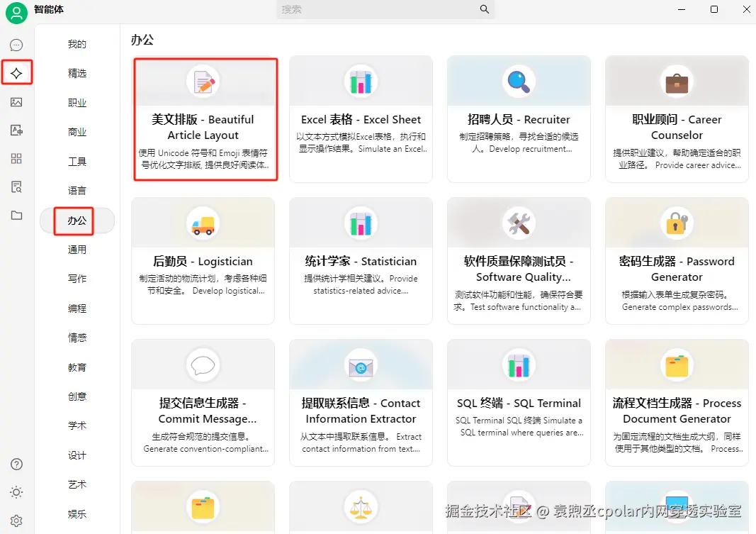Select the 通用 category
Image resolution: width=756 pixels, height=534 pixels.
tap(77, 250)
